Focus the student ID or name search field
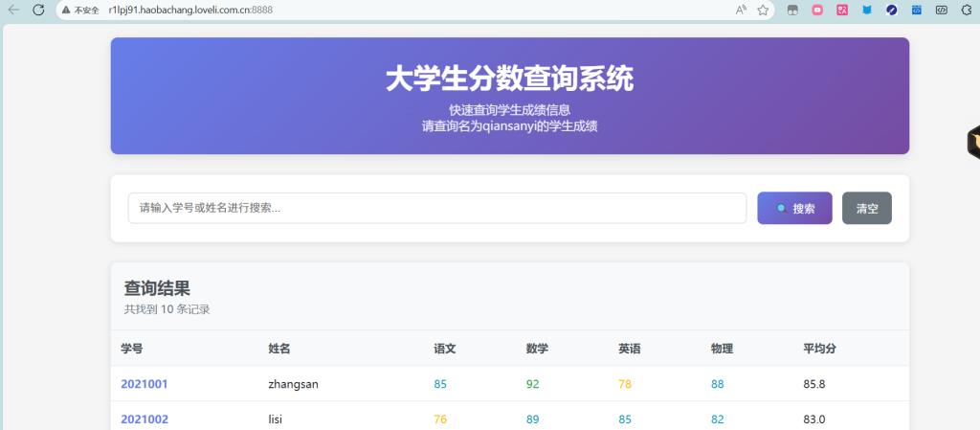 click(436, 208)
